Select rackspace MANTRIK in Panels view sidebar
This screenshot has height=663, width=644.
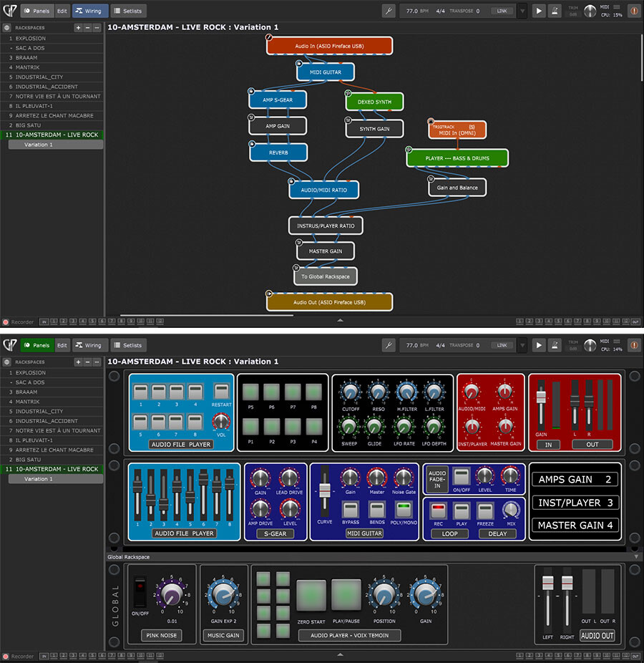[52, 402]
